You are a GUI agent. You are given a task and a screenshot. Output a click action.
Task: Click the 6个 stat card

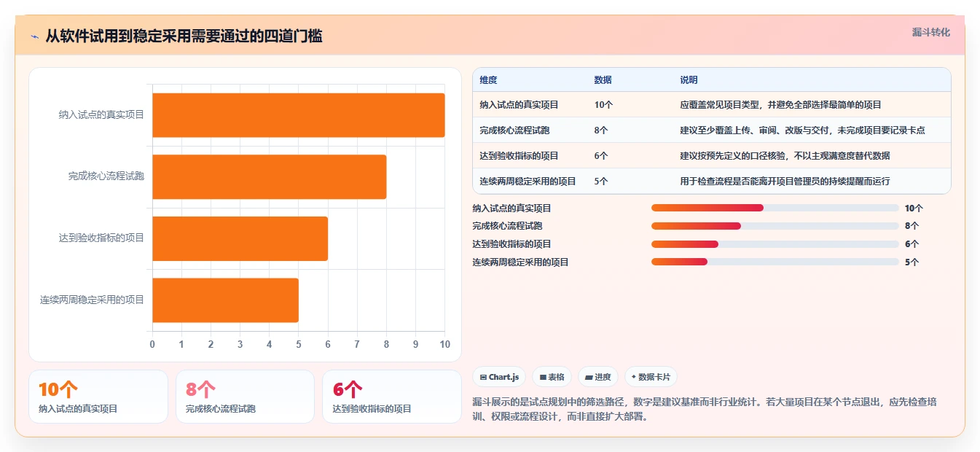pos(392,397)
